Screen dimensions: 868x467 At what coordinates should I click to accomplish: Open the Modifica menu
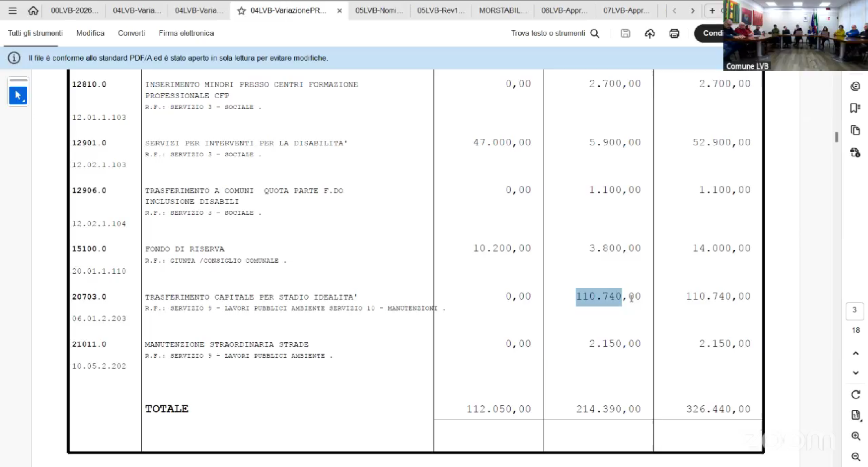tap(90, 33)
